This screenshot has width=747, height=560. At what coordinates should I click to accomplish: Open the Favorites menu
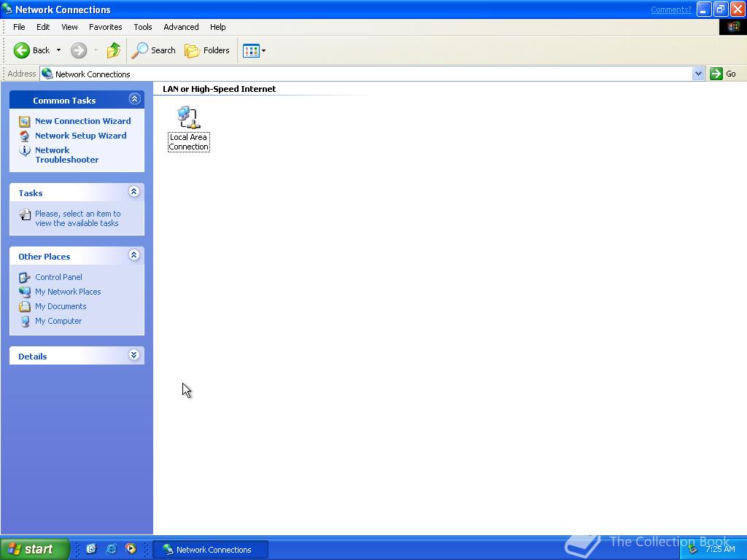(105, 27)
